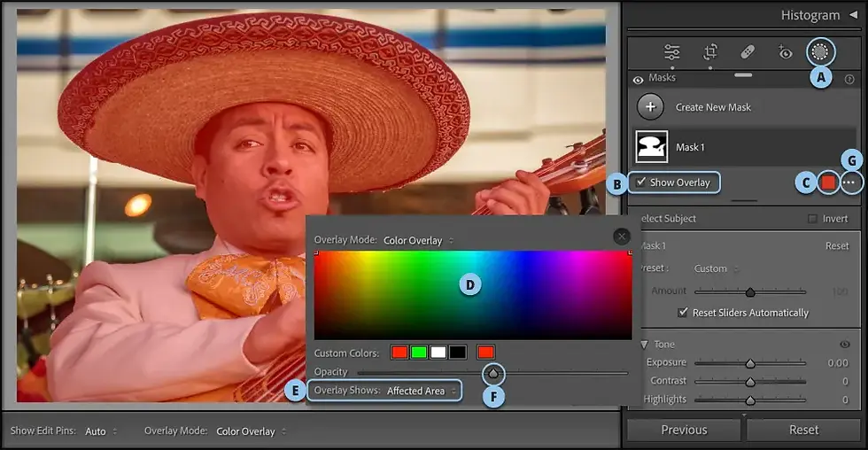The height and width of the screenshot is (450, 868).
Task: Select the Red Eye correction tool
Action: pyautogui.click(x=785, y=52)
